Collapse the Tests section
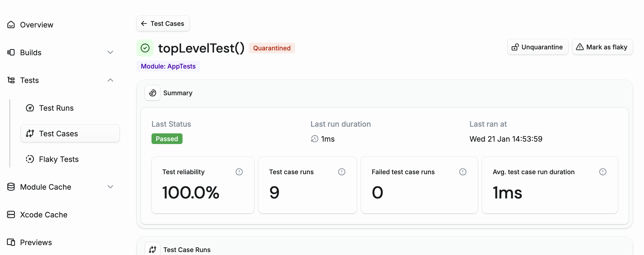 (110, 80)
